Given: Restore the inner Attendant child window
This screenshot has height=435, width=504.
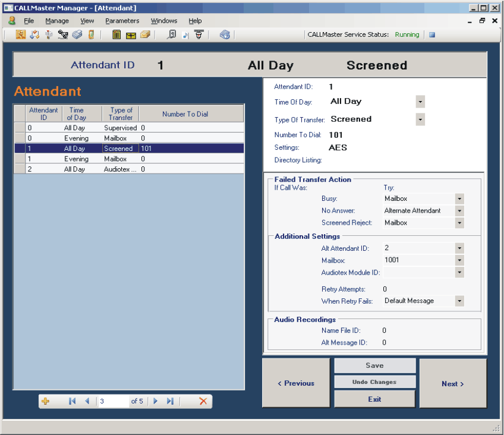Looking at the screenshot, I should [x=482, y=21].
